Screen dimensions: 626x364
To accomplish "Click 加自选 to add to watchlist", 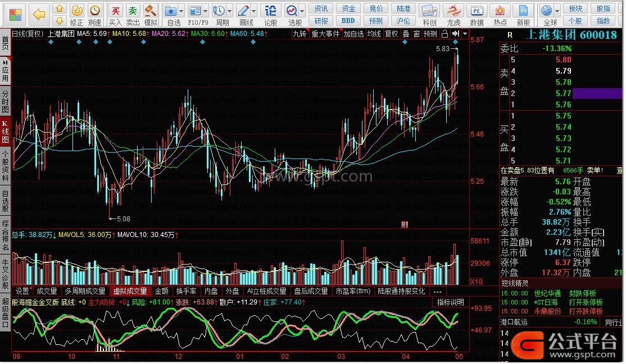I will click(353, 34).
